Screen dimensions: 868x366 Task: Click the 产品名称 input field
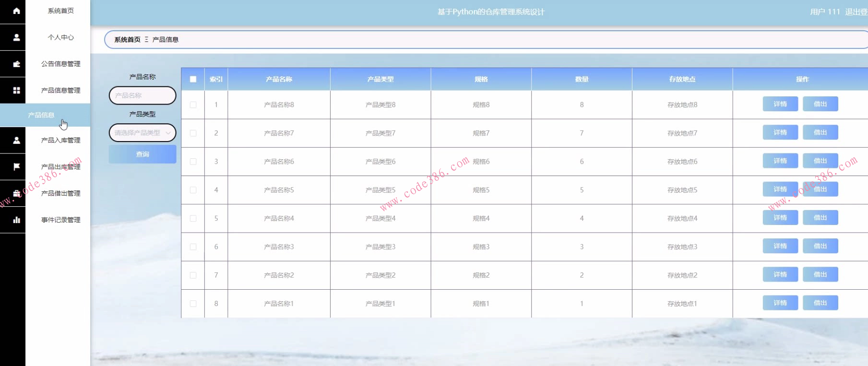pyautogui.click(x=143, y=95)
